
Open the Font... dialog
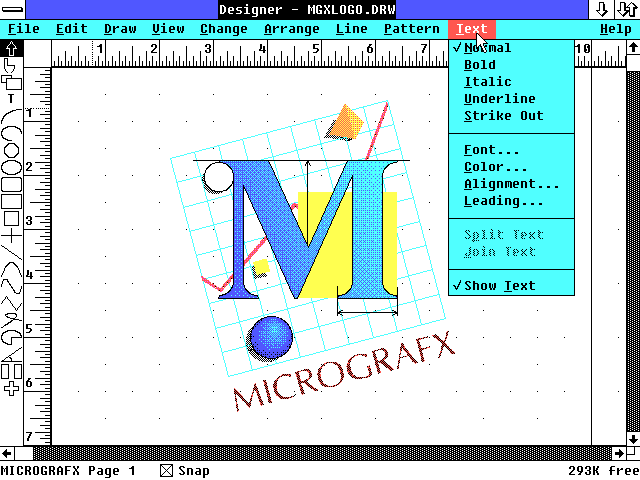(511, 150)
